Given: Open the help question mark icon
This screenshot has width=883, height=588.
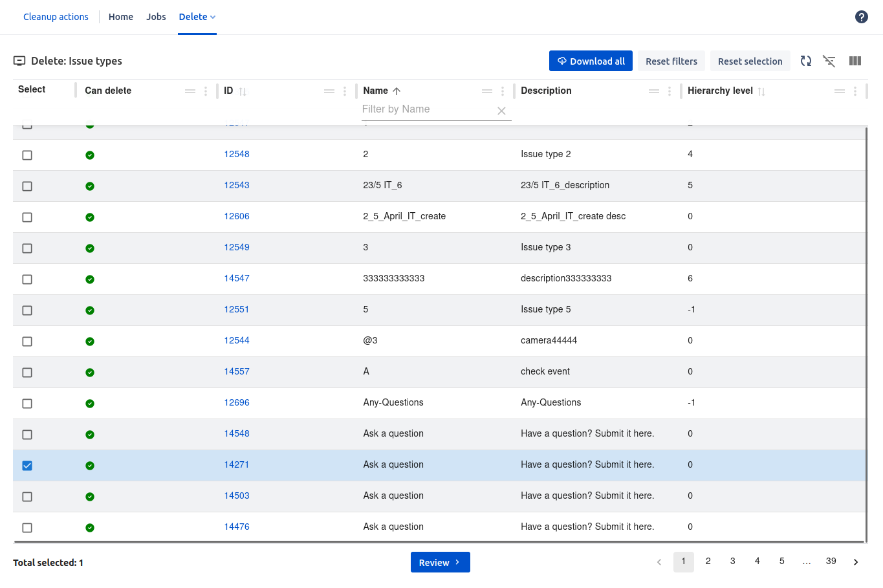Looking at the screenshot, I should point(861,17).
